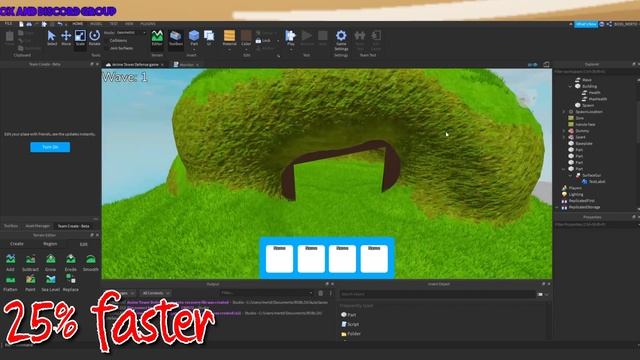This screenshot has width=640, height=360.
Task: Activate the Move tool
Action: tap(66, 38)
